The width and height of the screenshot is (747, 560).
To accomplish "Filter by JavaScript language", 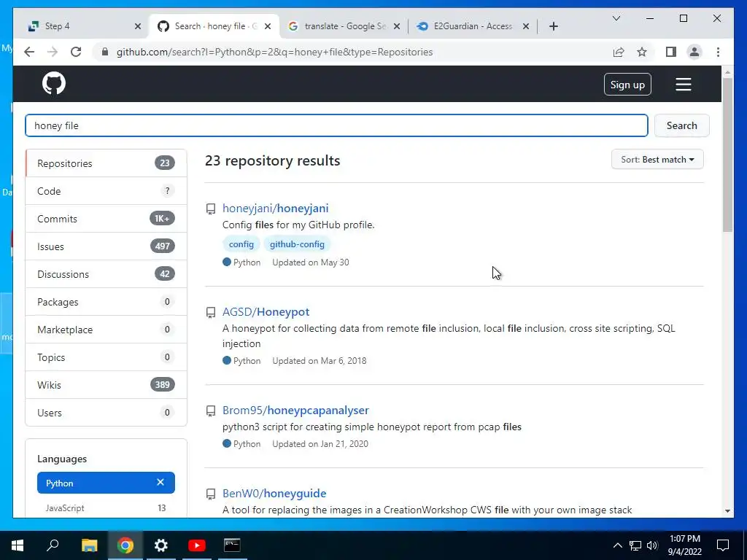I will 106,508.
